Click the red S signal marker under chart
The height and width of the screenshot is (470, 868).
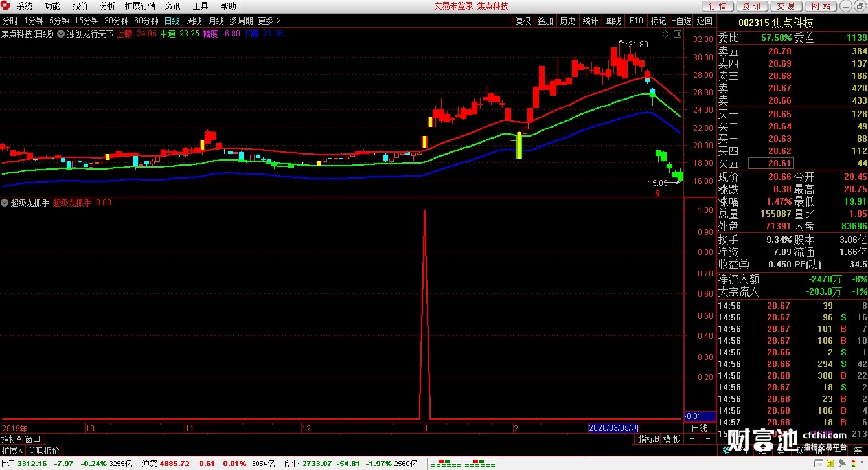[657, 193]
